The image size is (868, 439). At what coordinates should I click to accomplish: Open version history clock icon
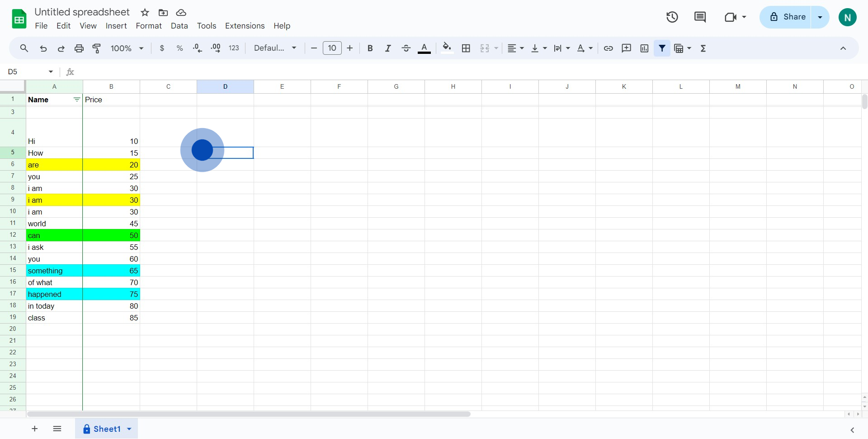672,17
